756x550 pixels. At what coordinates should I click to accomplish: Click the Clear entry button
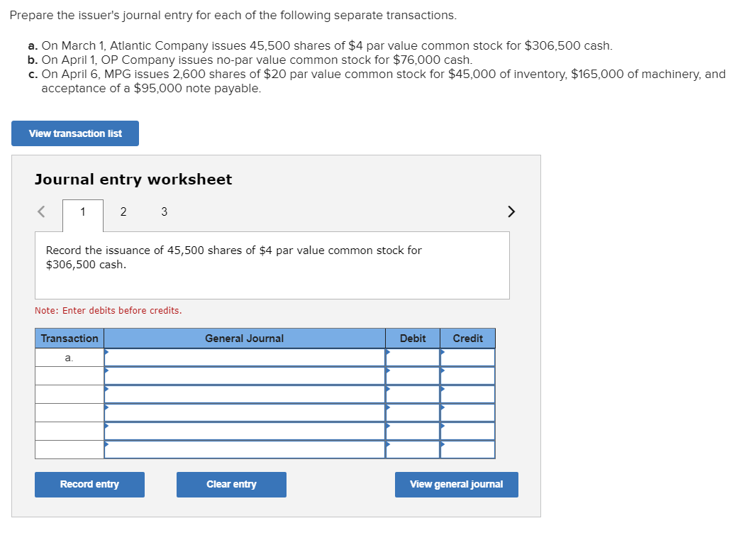pyautogui.click(x=231, y=484)
